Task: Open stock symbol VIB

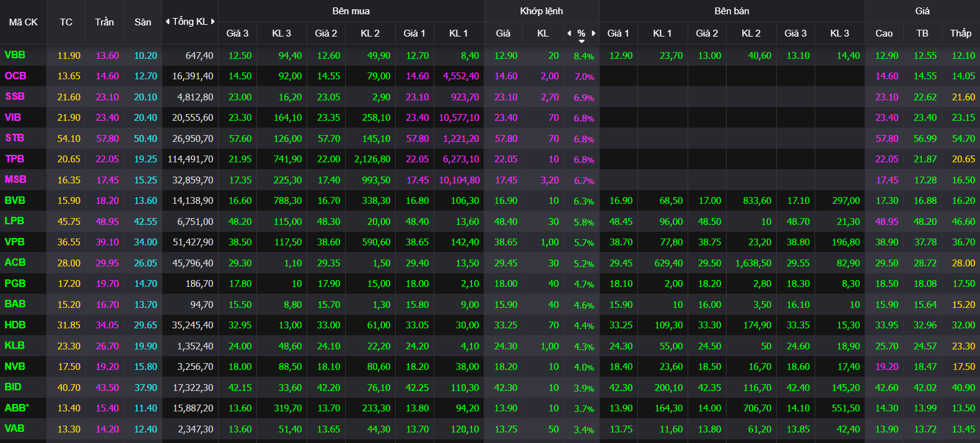Action: click(x=13, y=118)
